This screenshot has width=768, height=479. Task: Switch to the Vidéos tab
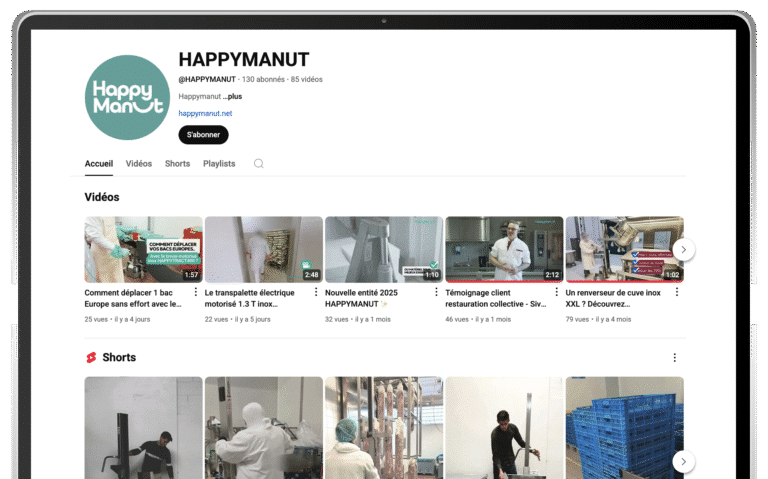pyautogui.click(x=139, y=164)
